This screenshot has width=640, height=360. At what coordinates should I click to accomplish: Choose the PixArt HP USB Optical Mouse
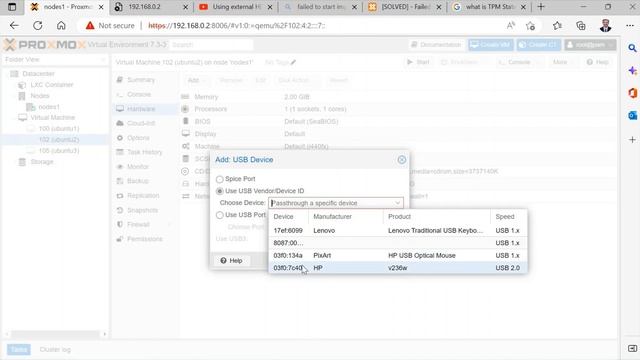[x=398, y=256]
